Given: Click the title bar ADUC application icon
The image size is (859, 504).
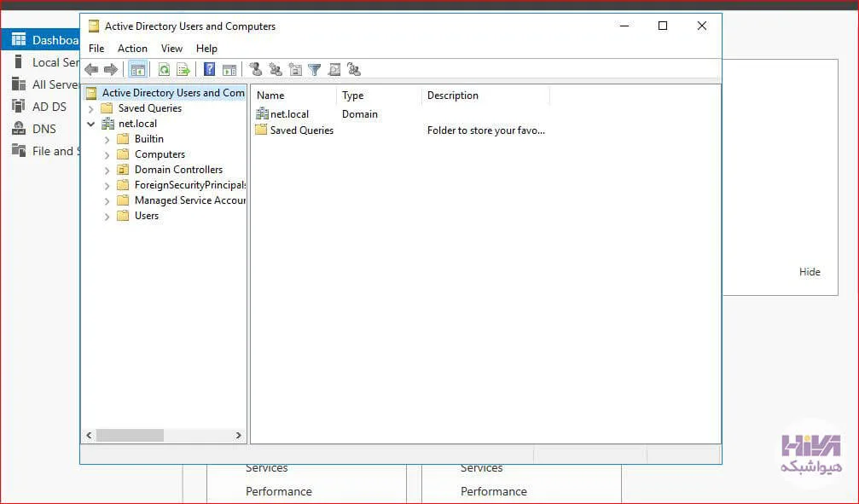Looking at the screenshot, I should tap(94, 26).
